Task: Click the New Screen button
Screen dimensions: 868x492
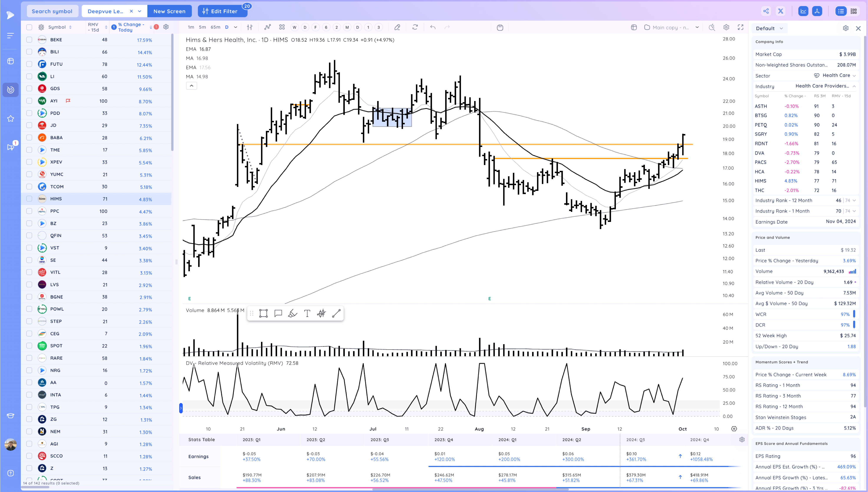Action: click(x=169, y=11)
